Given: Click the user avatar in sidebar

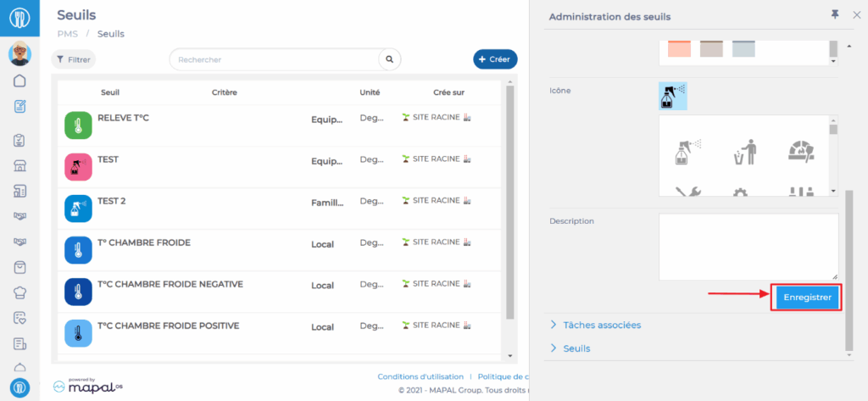Looking at the screenshot, I should [x=19, y=54].
